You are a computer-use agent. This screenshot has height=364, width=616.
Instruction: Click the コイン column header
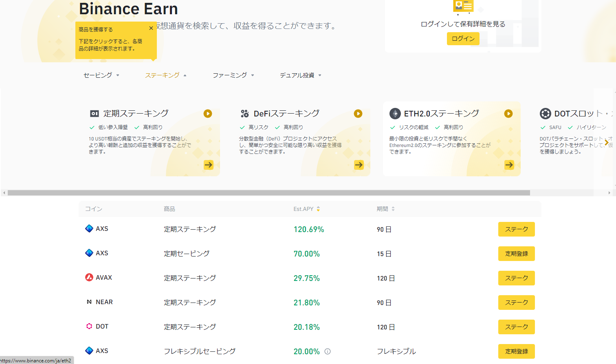click(x=94, y=209)
